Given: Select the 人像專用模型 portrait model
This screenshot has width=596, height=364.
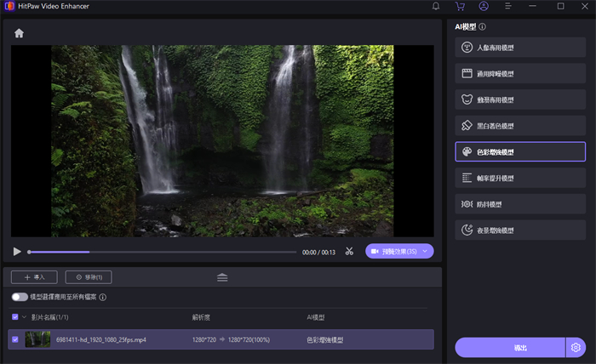Looking at the screenshot, I should tap(520, 48).
